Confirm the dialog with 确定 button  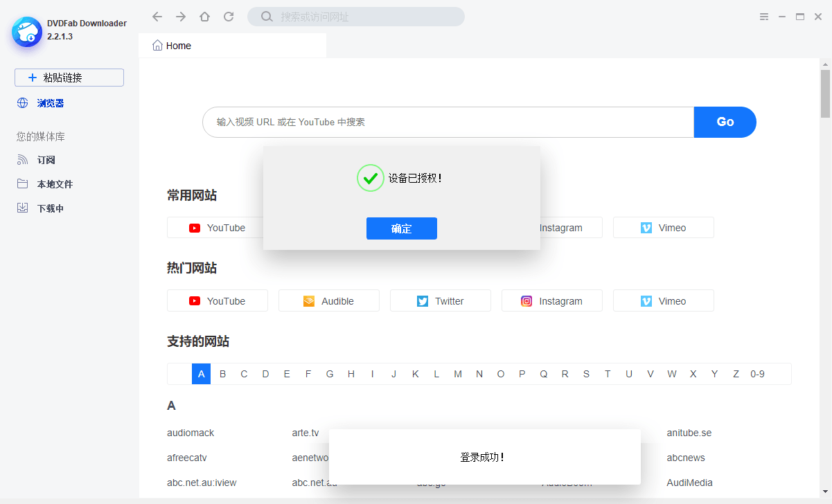[401, 228]
